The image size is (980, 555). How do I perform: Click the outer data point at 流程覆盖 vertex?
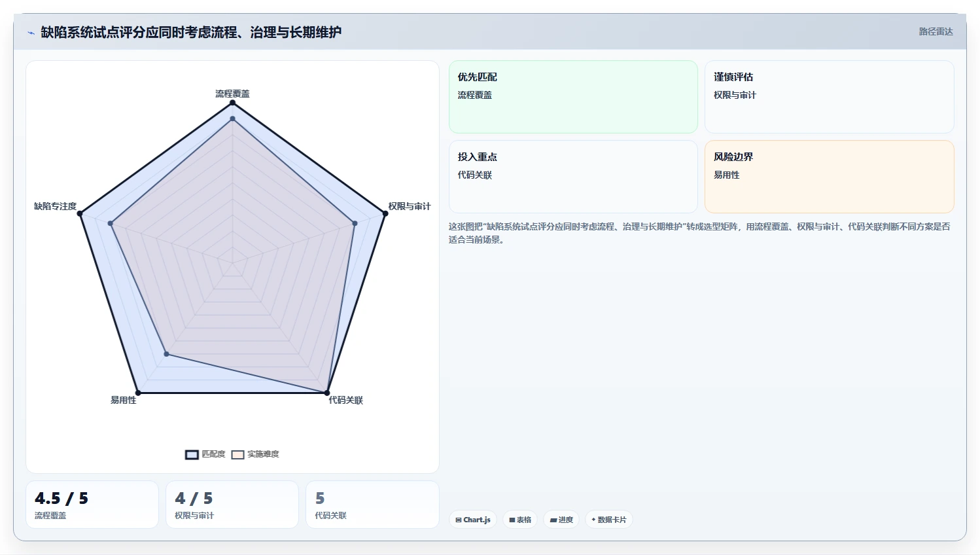click(232, 103)
